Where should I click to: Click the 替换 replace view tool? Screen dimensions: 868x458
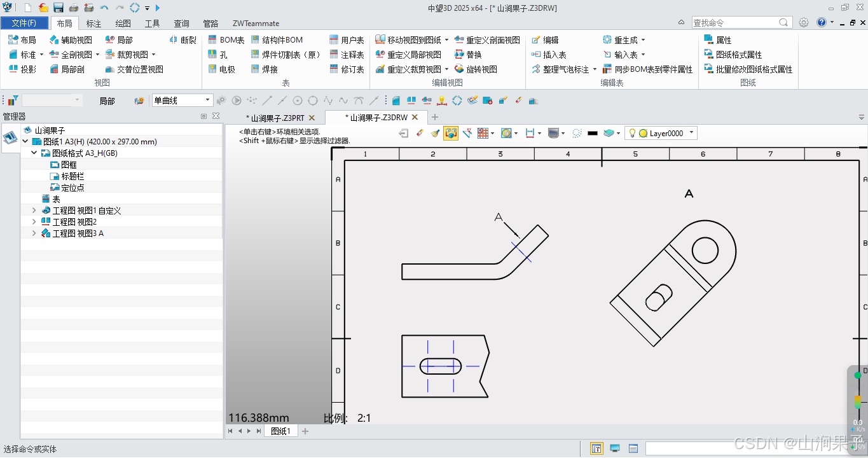point(468,55)
